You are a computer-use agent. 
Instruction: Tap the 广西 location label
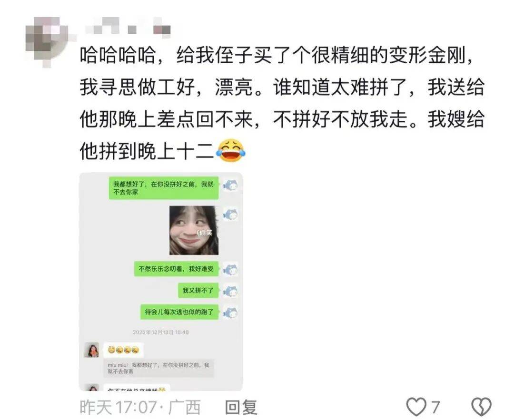click(184, 408)
